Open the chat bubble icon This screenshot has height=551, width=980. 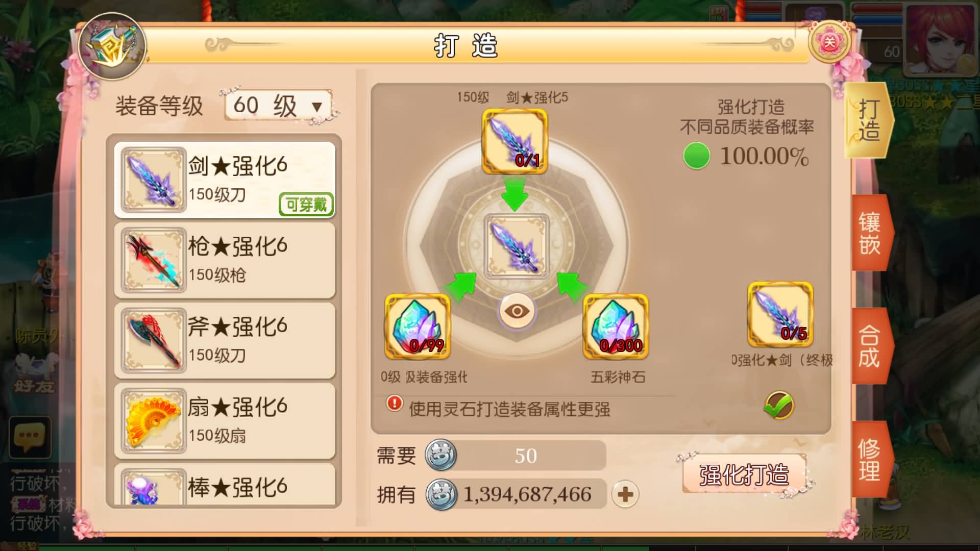click(30, 437)
